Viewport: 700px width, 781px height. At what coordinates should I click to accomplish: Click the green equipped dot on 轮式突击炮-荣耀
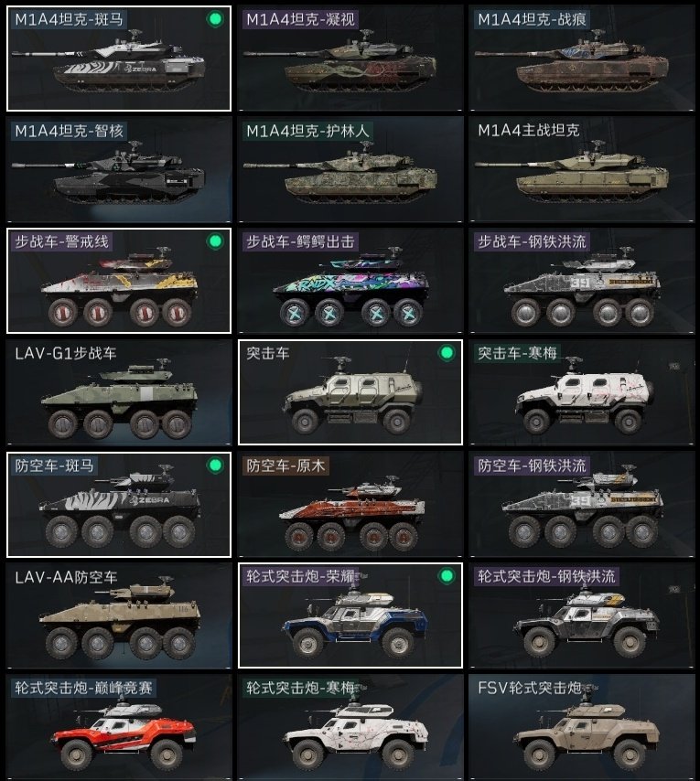tap(447, 576)
